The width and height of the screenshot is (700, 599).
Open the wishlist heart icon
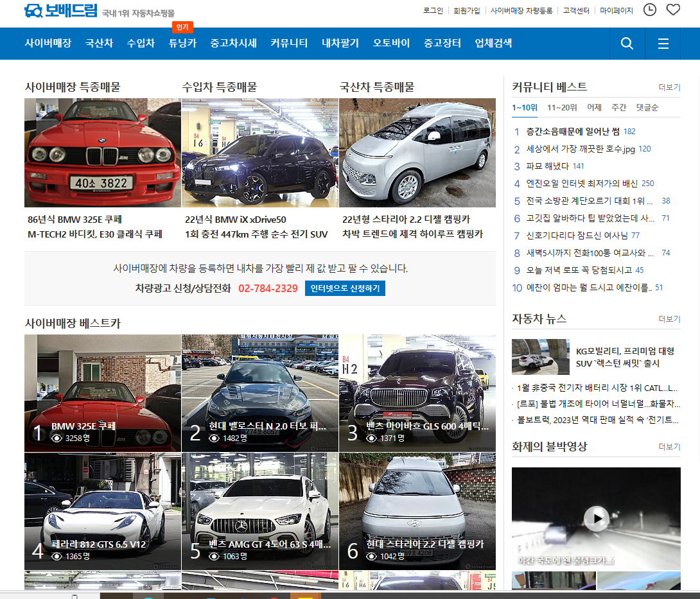point(673,10)
